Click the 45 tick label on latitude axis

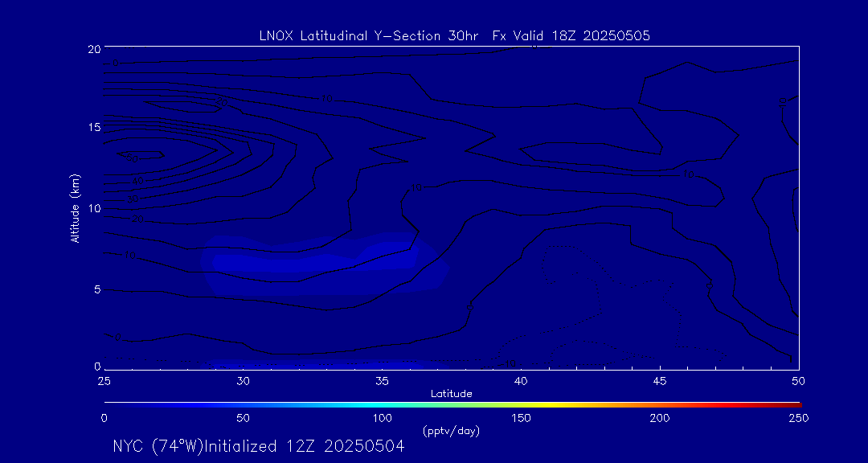point(660,380)
